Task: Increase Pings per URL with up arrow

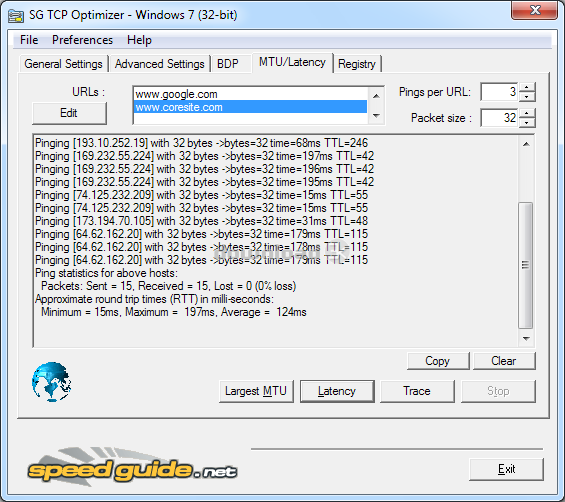Action: pos(527,87)
